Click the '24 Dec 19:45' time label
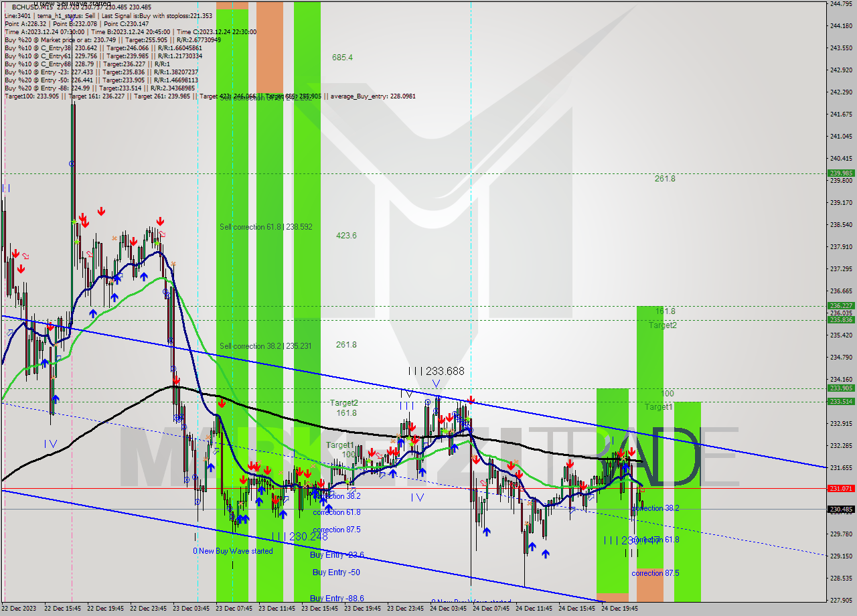Viewport: 857px width, 616px height. coord(619,609)
